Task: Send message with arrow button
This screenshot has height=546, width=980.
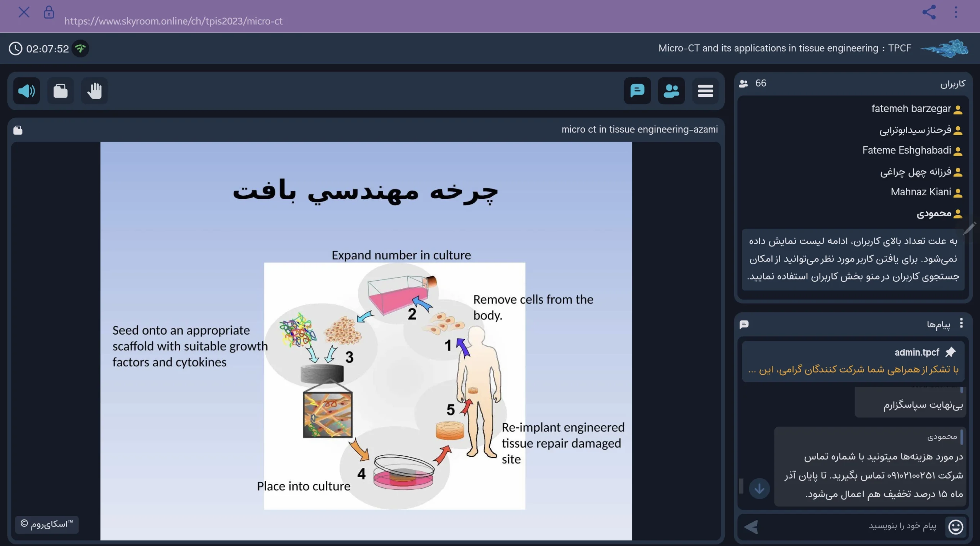Action: click(x=751, y=527)
